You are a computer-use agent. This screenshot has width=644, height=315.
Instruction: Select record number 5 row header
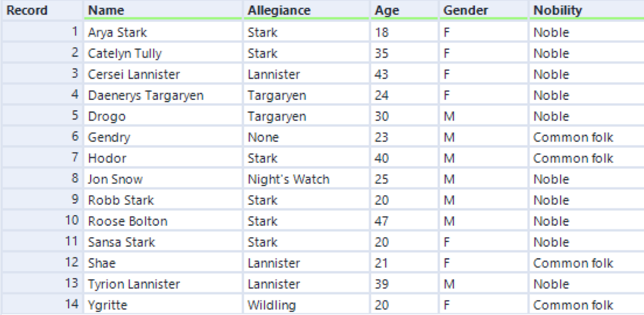pyautogui.click(x=42, y=116)
